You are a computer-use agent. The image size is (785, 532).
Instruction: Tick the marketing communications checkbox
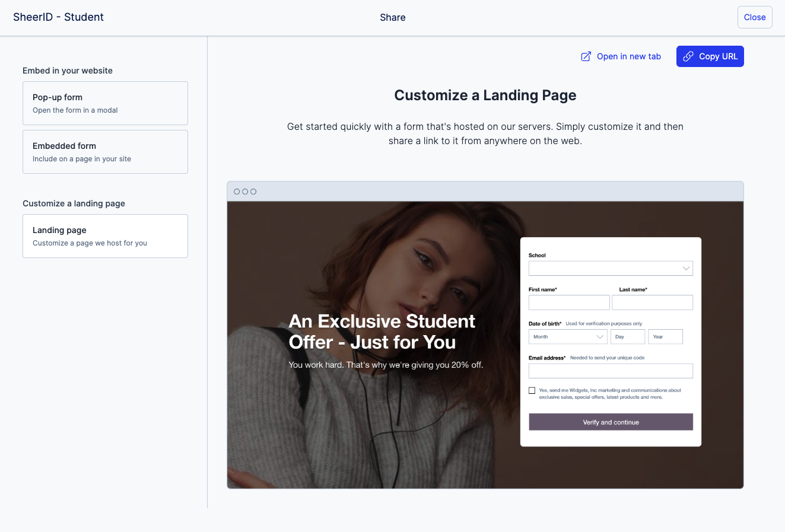tap(532, 390)
